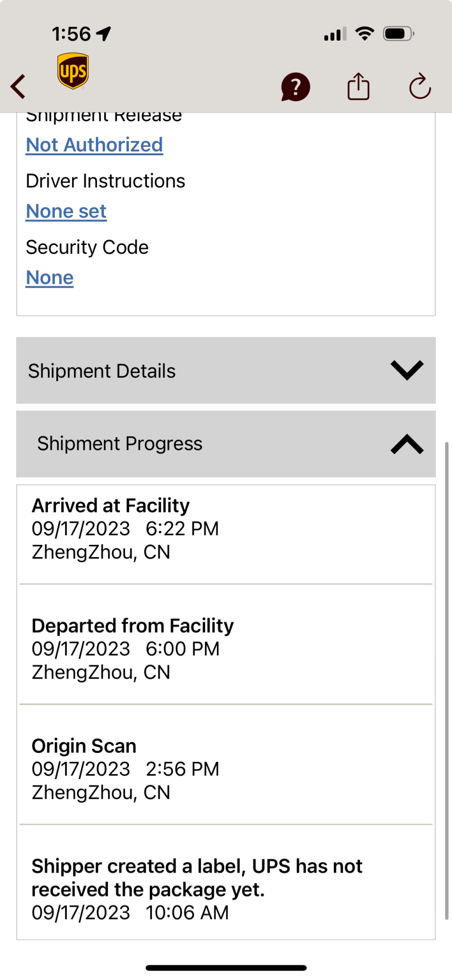Tap the share icon

pos(358,86)
